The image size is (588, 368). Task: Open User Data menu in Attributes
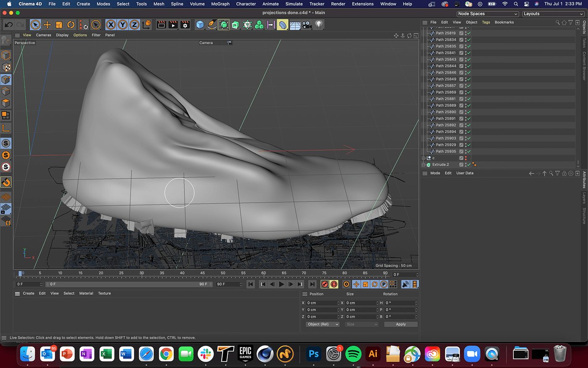(465, 173)
